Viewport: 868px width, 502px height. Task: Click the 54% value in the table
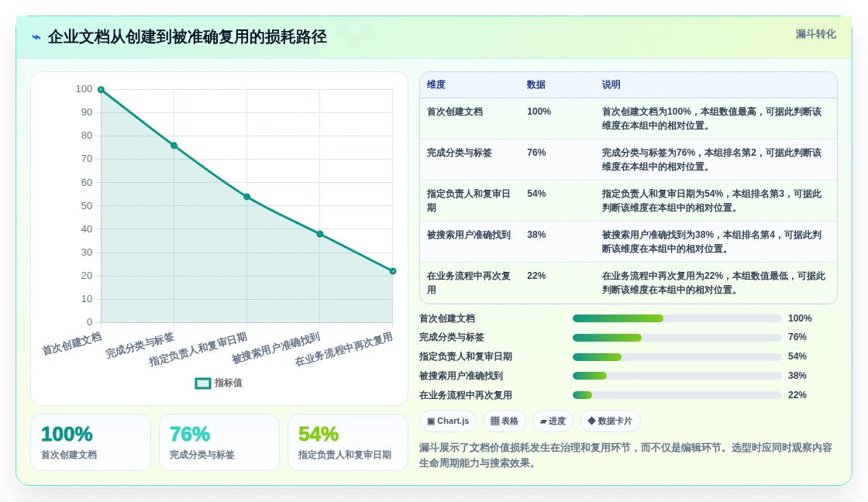coord(536,194)
